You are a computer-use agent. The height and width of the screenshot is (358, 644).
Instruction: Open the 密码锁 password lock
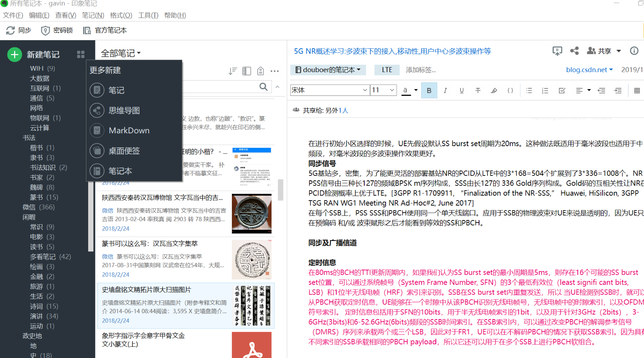click(57, 30)
